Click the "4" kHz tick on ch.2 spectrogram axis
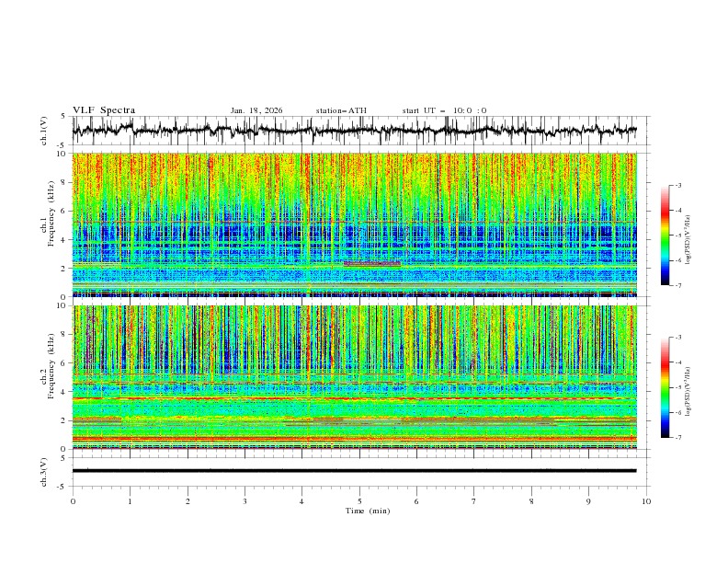 [64, 392]
